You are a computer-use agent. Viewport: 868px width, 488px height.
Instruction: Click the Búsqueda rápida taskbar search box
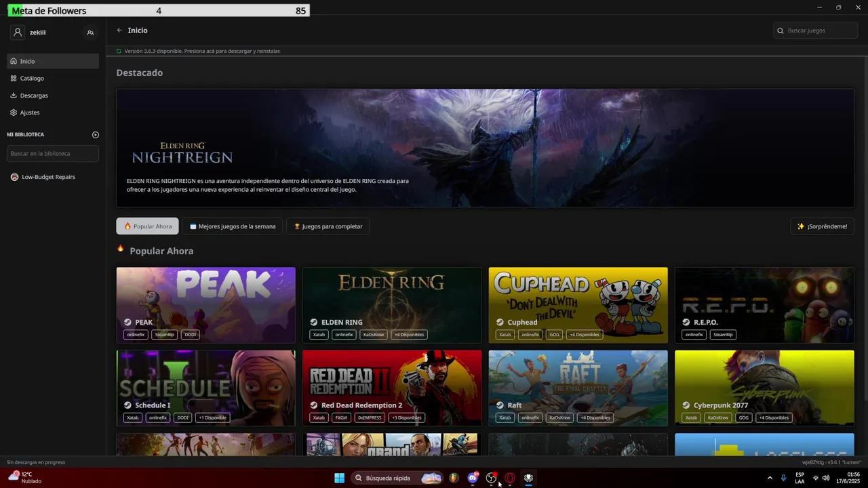397,478
